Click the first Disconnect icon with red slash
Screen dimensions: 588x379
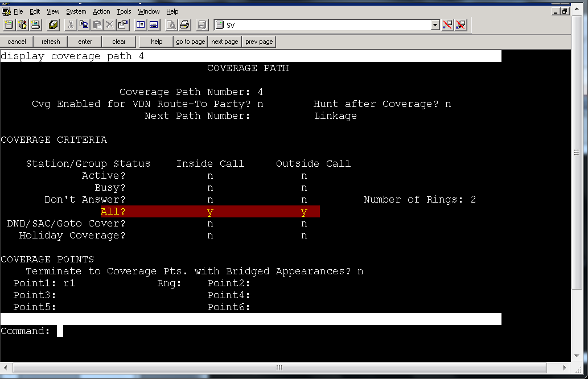[x=447, y=25]
